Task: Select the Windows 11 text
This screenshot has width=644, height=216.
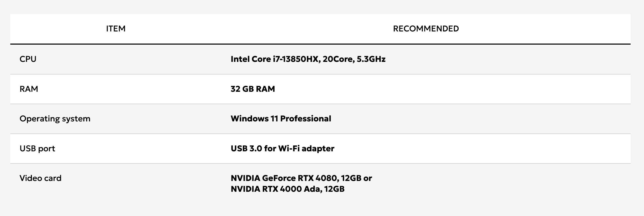Action: 254,119
